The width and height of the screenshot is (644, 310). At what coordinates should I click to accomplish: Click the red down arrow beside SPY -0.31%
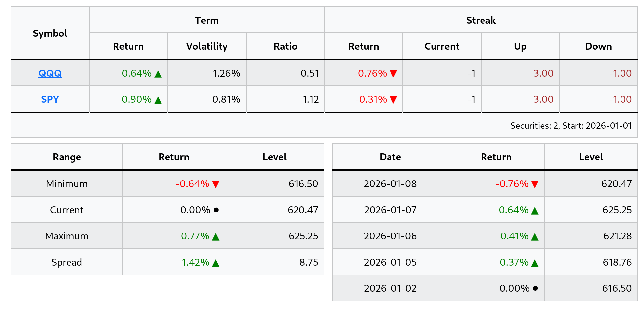(393, 100)
